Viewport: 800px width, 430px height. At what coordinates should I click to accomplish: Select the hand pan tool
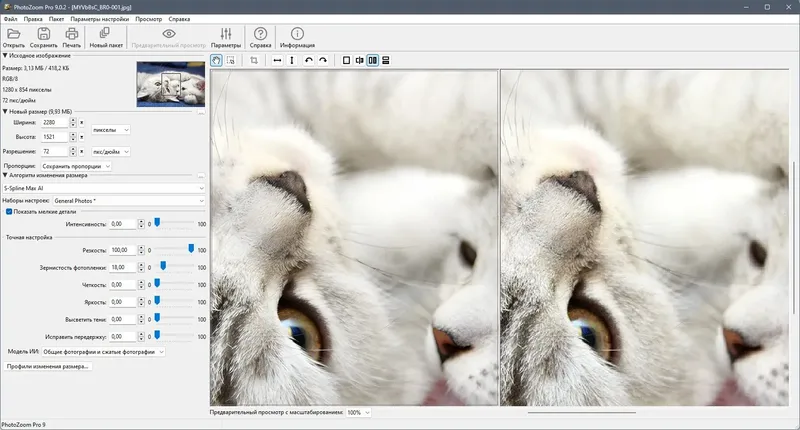[217, 60]
